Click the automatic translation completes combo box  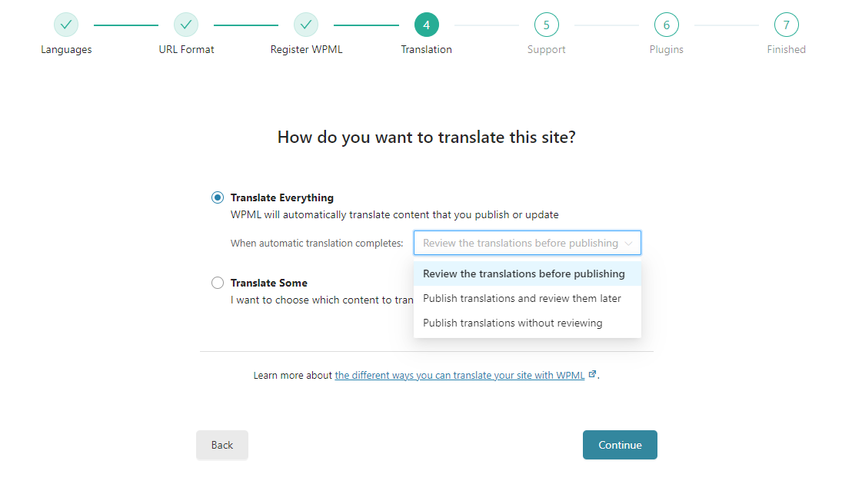click(527, 243)
